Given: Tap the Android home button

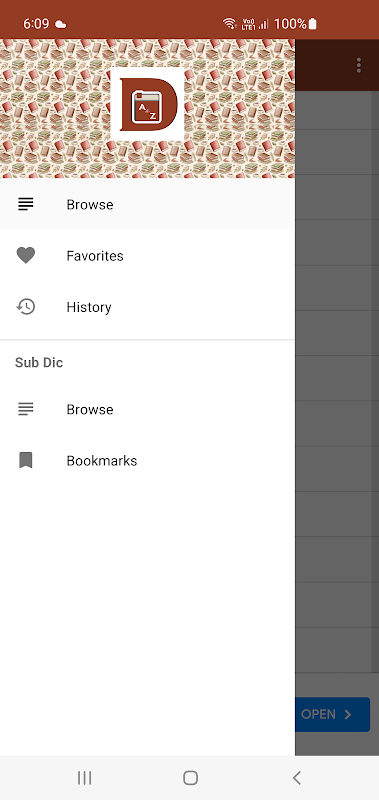Looking at the screenshot, I should click(190, 778).
